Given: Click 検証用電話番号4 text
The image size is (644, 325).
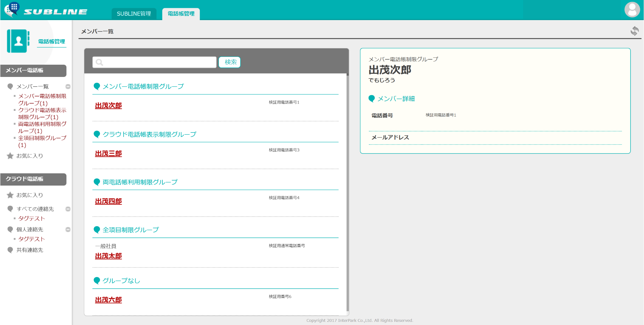Looking at the screenshot, I should pyautogui.click(x=284, y=198).
